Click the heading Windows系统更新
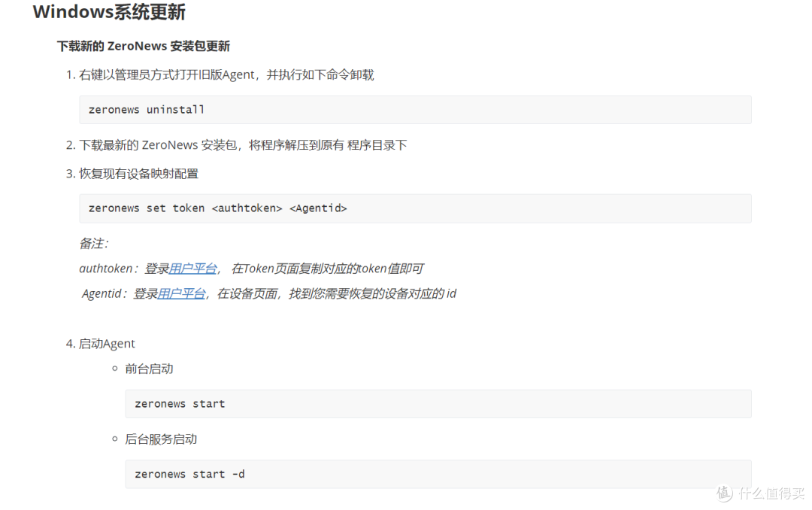 109,12
